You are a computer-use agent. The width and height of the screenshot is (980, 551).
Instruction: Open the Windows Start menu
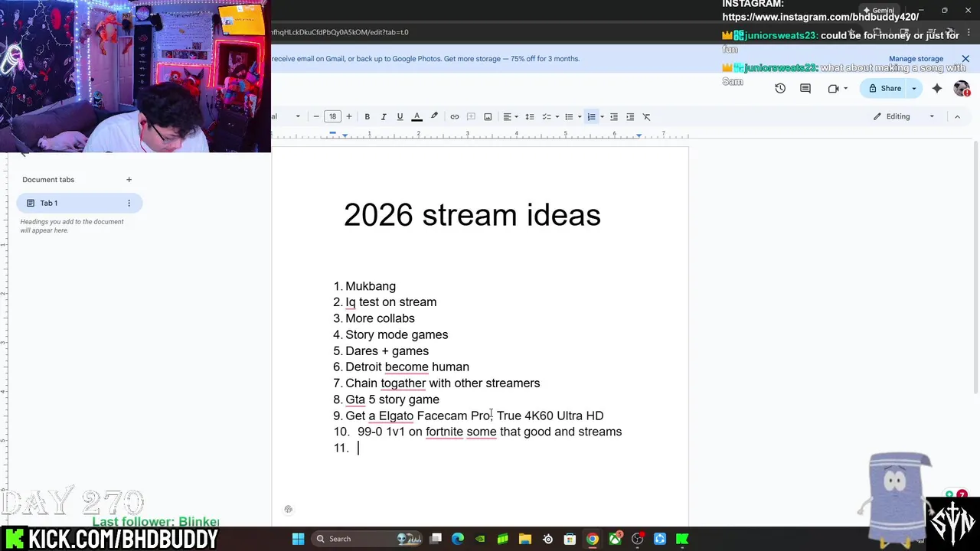tap(298, 539)
